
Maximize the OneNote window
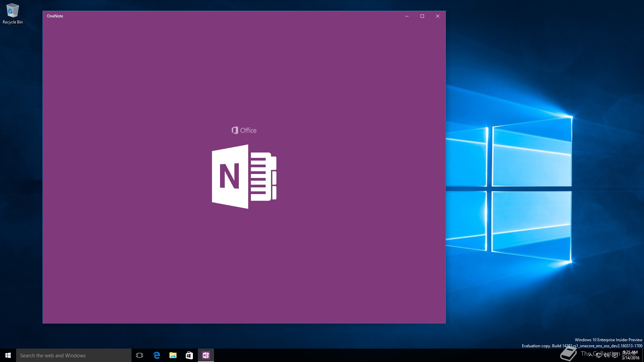click(422, 16)
